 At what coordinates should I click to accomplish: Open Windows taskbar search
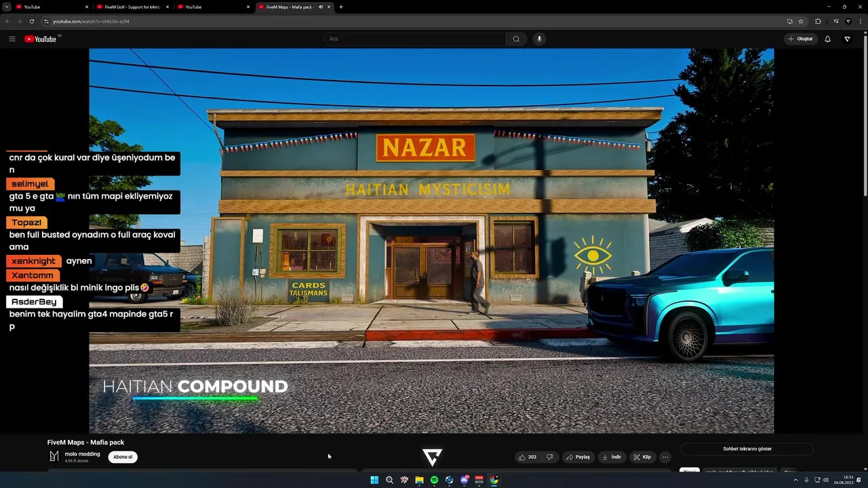point(389,480)
